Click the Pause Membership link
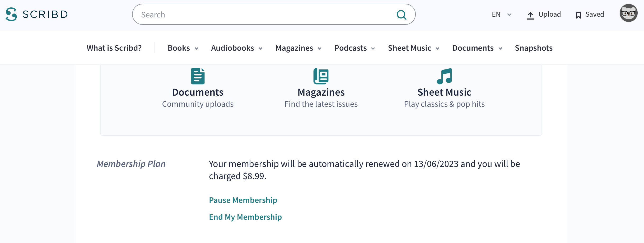 click(243, 200)
